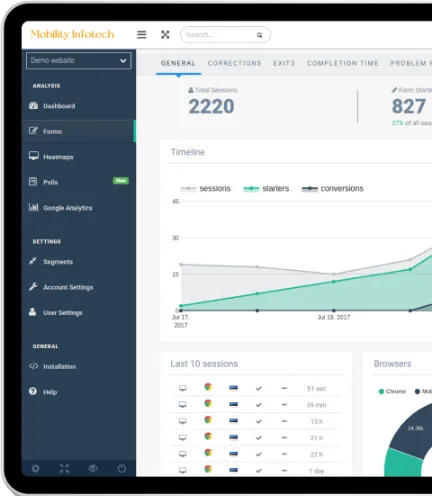Switch to the Exits tab
432x496 pixels.
(284, 63)
